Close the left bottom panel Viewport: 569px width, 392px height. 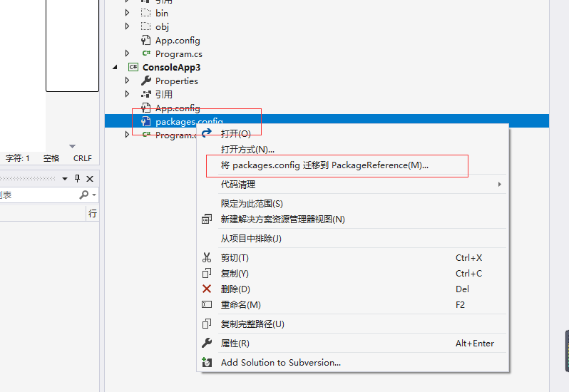coord(90,178)
